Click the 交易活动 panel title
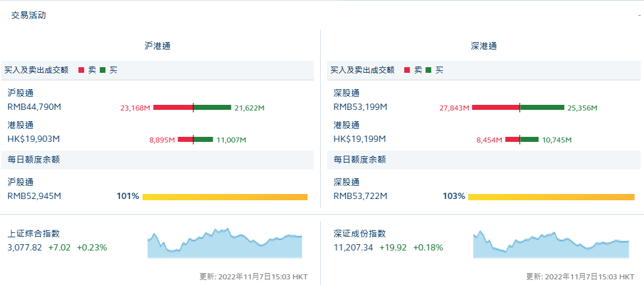 [x=28, y=15]
